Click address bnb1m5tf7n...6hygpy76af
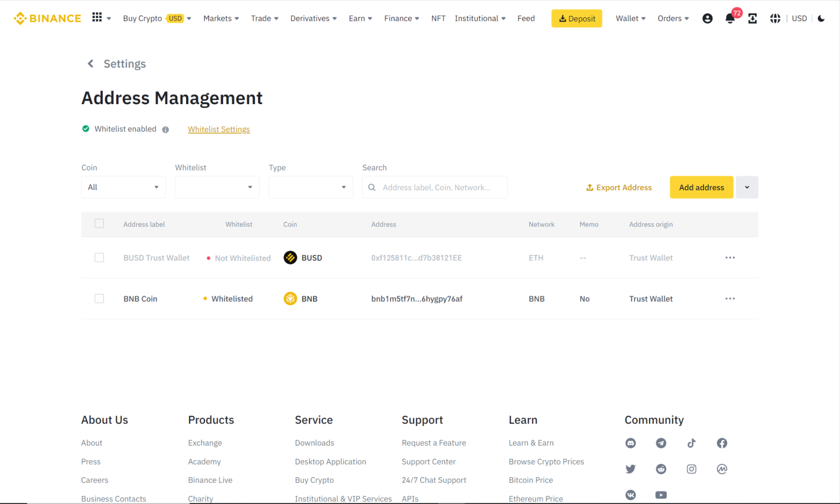The height and width of the screenshot is (504, 840). coord(417,299)
